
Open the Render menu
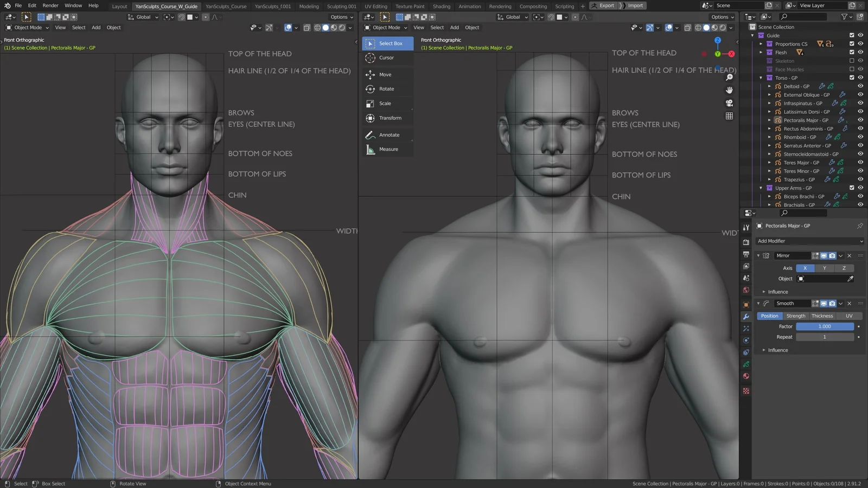(x=50, y=5)
